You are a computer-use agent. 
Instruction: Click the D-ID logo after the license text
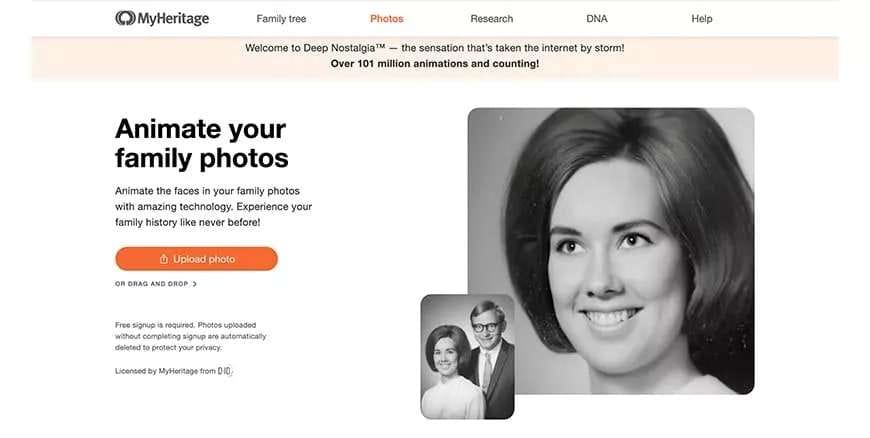point(225,371)
